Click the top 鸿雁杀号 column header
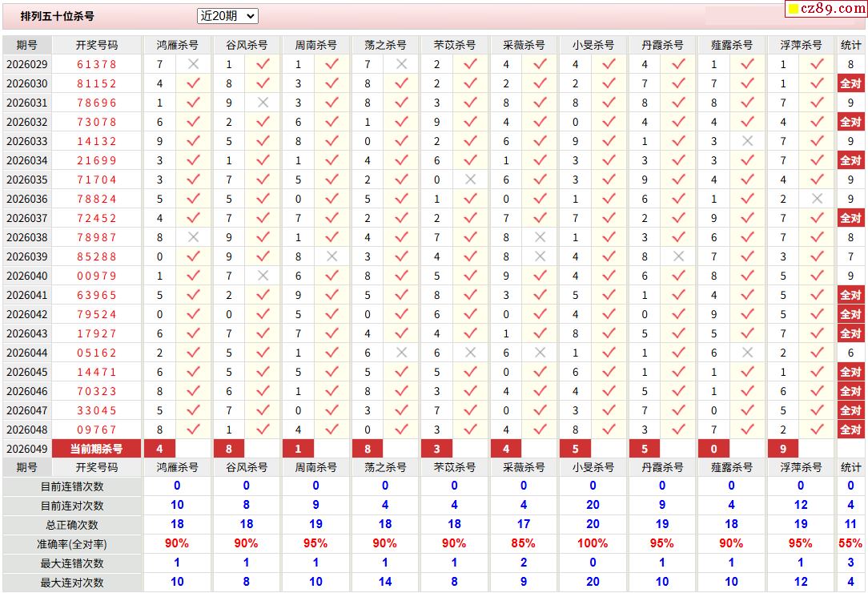 (177, 45)
